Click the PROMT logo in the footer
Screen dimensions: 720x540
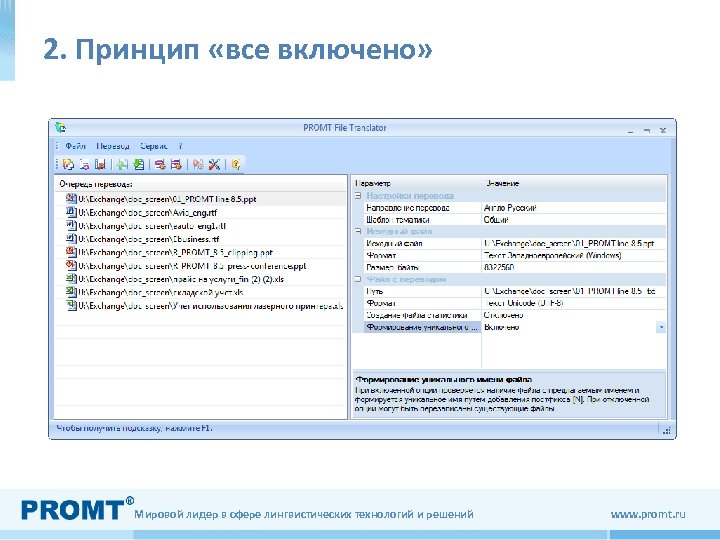point(77,509)
